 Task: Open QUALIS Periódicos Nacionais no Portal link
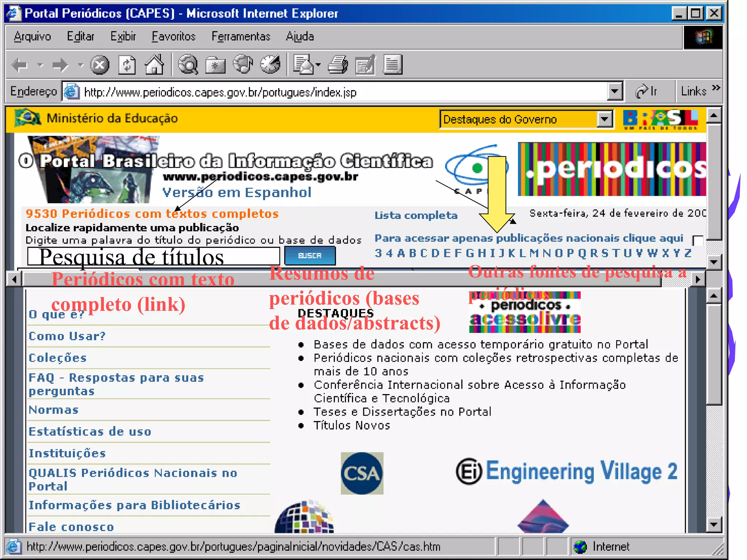[133, 479]
